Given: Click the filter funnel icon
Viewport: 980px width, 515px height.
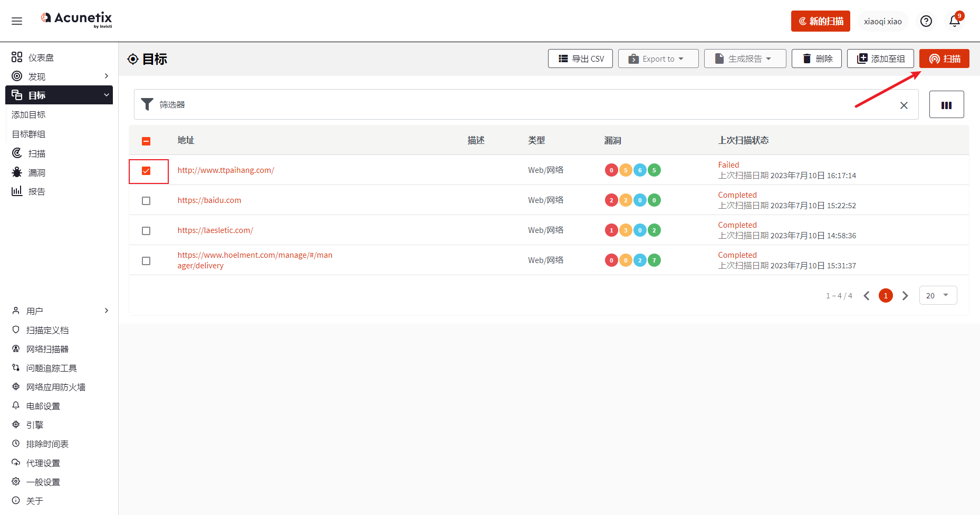Looking at the screenshot, I should [147, 104].
